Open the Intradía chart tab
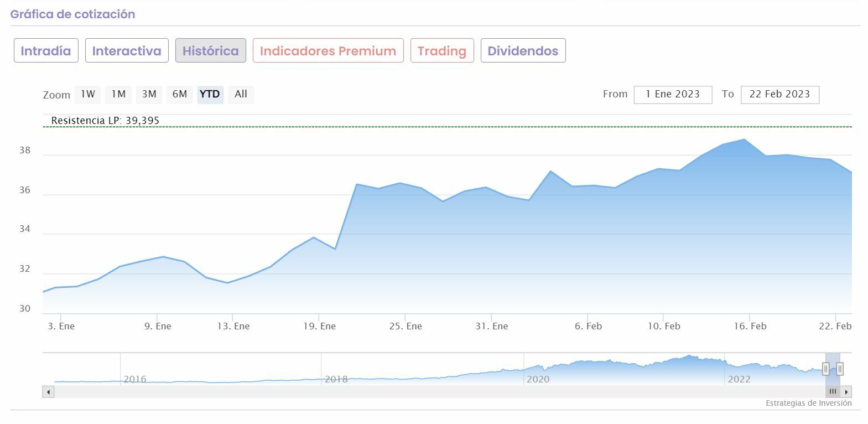The image size is (868, 424). click(46, 51)
